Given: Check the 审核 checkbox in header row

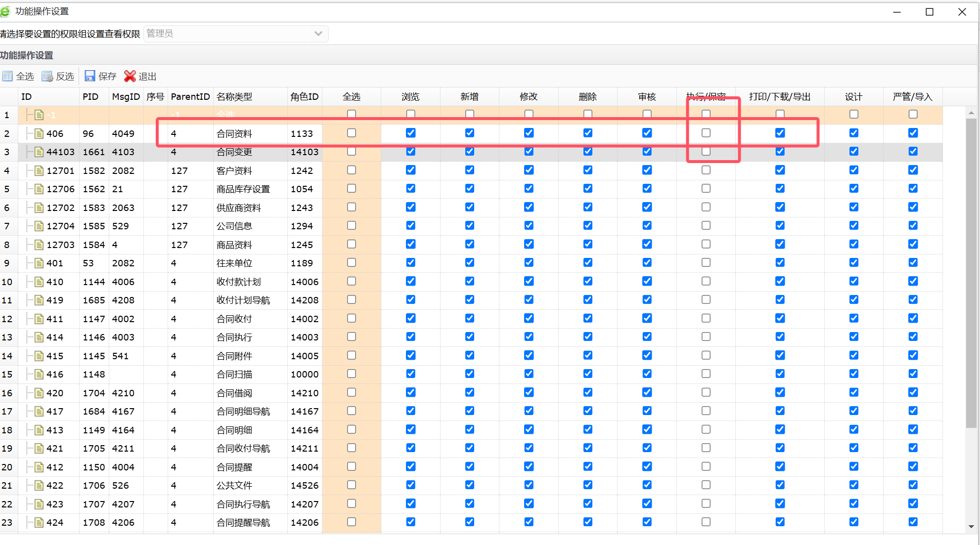Looking at the screenshot, I should tap(647, 114).
